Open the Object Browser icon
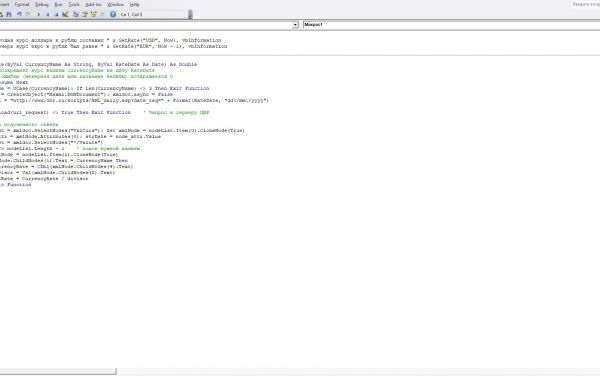600x376 pixels. 94,14
